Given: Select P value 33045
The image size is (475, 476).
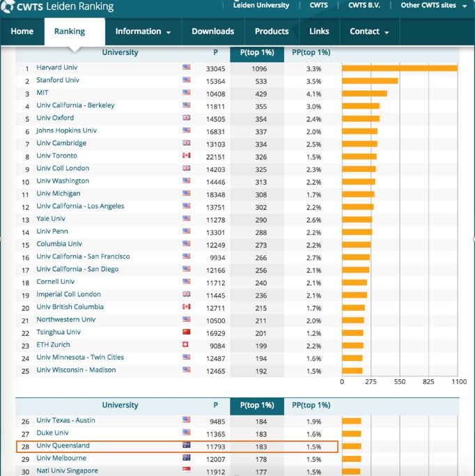Looking at the screenshot, I should tap(215, 69).
